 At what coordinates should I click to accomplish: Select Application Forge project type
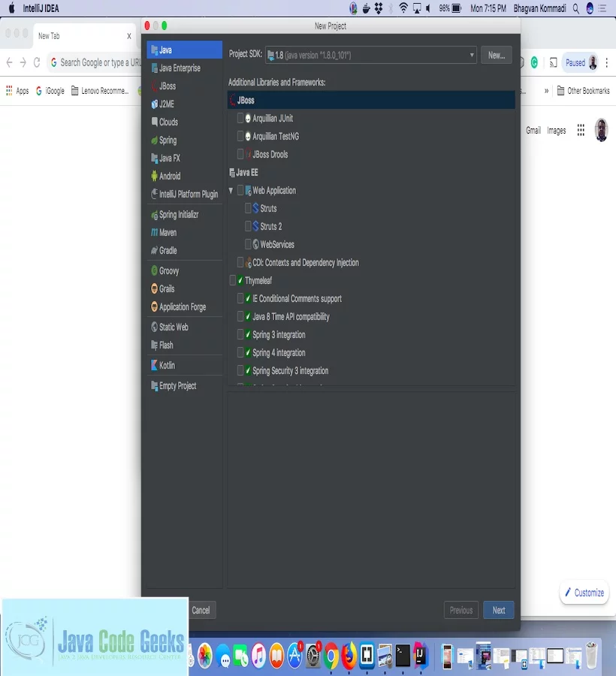[184, 307]
